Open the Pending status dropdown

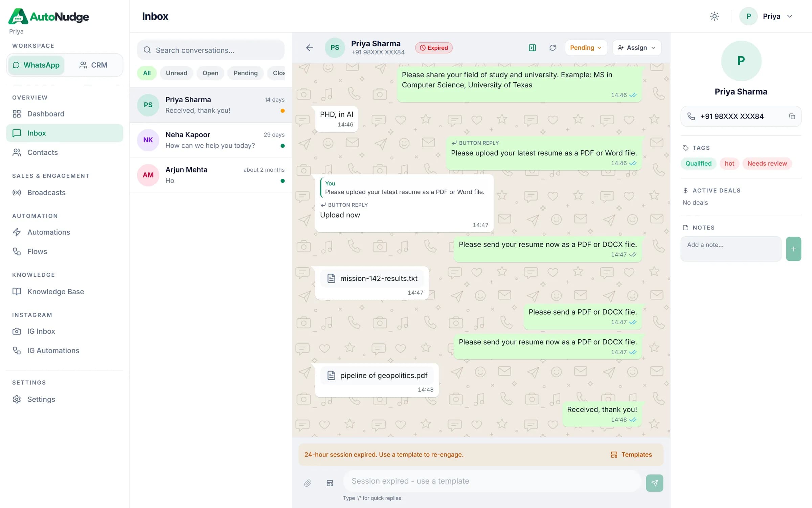(586, 48)
